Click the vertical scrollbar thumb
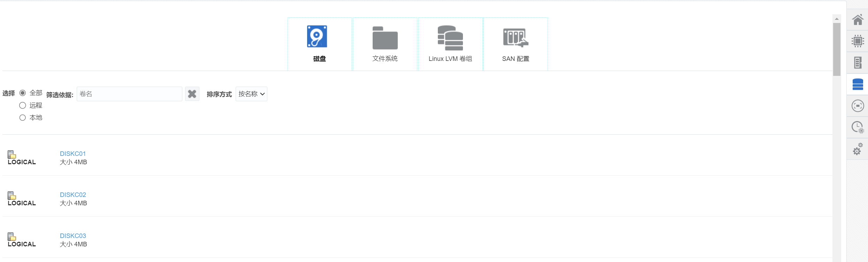Viewport: 868px width, 262px height. [x=837, y=49]
